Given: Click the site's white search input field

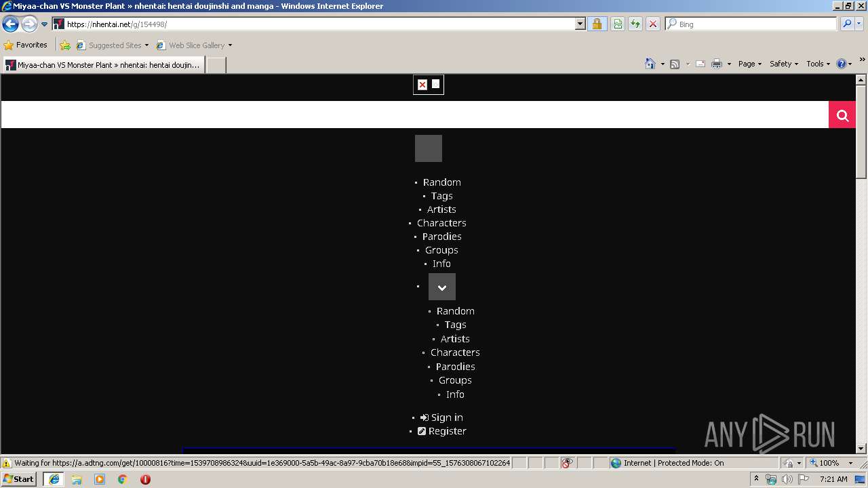Looking at the screenshot, I should (415, 115).
